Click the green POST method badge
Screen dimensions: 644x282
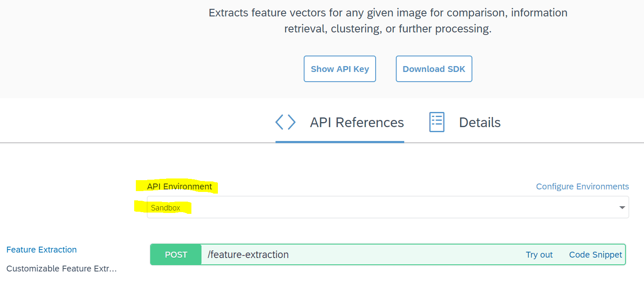176,255
